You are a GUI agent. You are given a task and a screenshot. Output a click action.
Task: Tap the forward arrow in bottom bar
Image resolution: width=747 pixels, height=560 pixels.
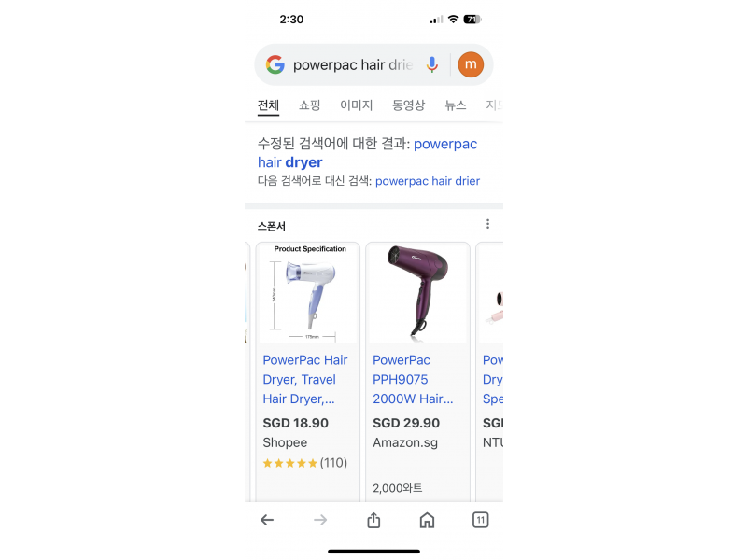pos(320,520)
